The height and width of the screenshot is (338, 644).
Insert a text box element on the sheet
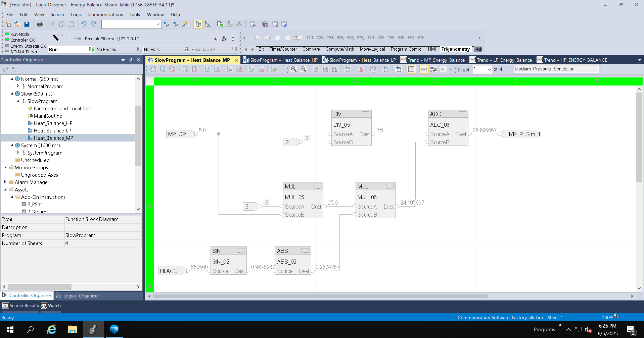click(x=297, y=38)
